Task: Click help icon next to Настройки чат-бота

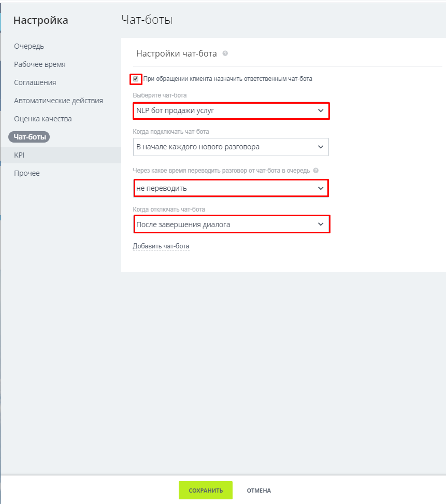Action: pos(225,53)
